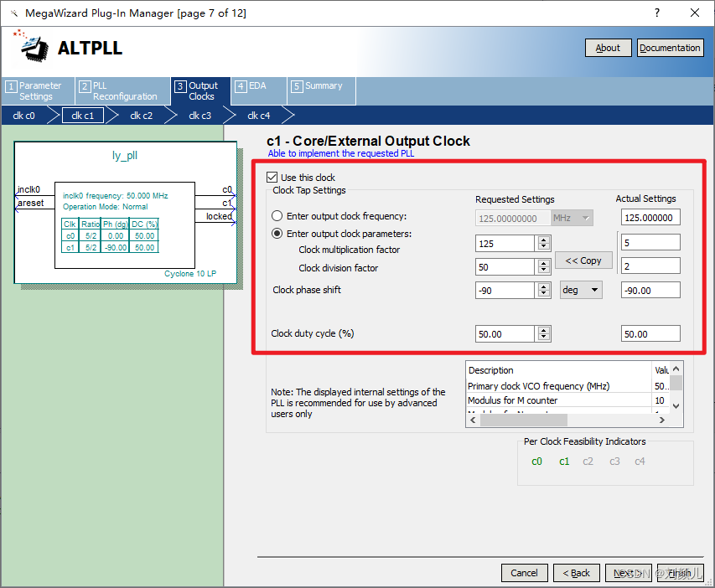Click the description list horizontal scrollbar thumb
The width and height of the screenshot is (715, 588).
524,420
